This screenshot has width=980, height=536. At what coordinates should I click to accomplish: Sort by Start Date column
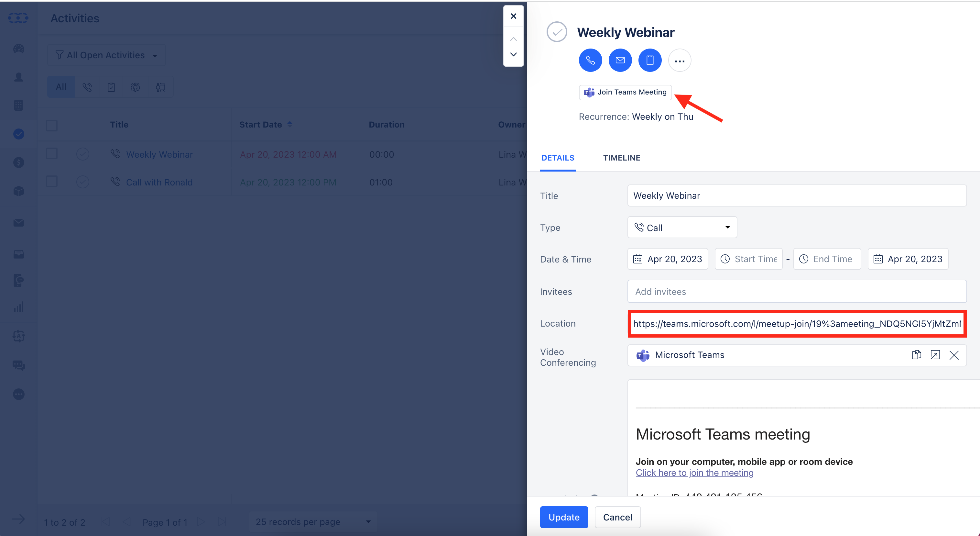[x=265, y=125]
